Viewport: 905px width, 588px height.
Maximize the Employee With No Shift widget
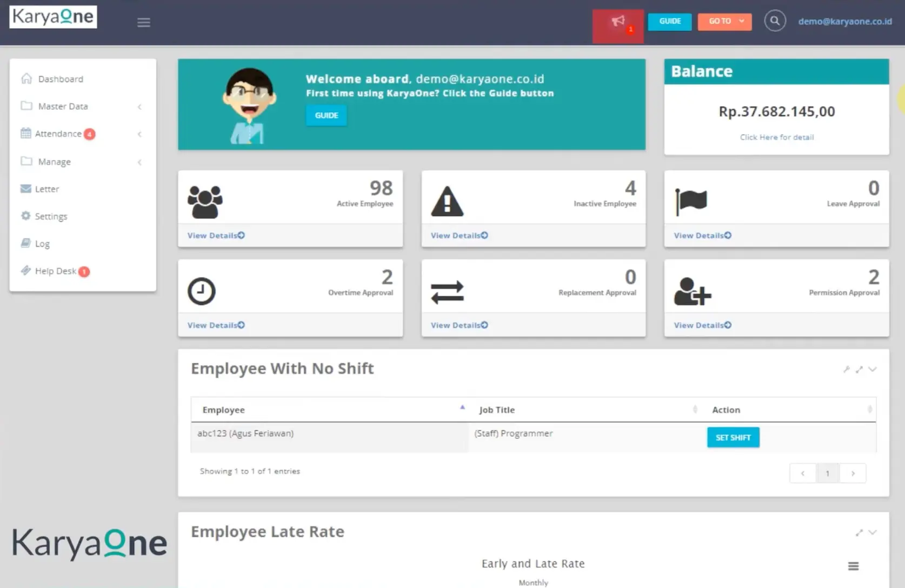point(859,370)
